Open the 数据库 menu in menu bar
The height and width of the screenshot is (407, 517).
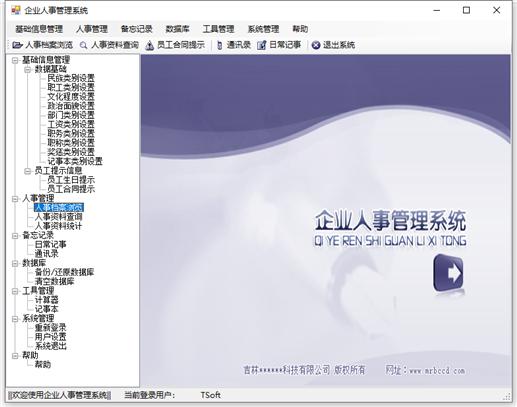coord(177,29)
